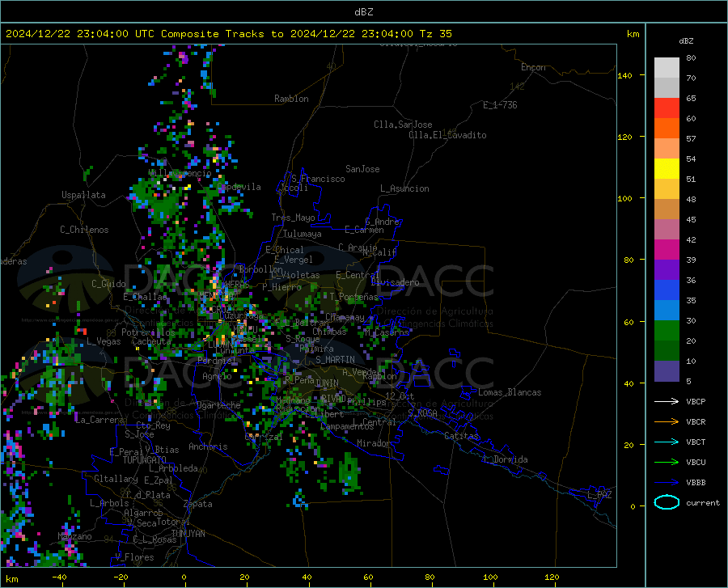Image resolution: width=728 pixels, height=588 pixels.
Task: Click the 'Catitas' map label
Action: pos(462,436)
